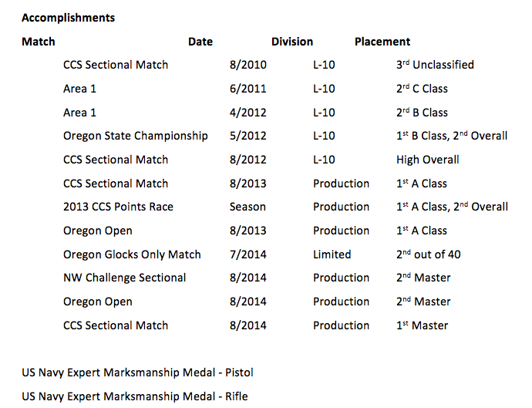This screenshot has width=532, height=408.
Task: Select the Date column header
Action: [x=200, y=42]
